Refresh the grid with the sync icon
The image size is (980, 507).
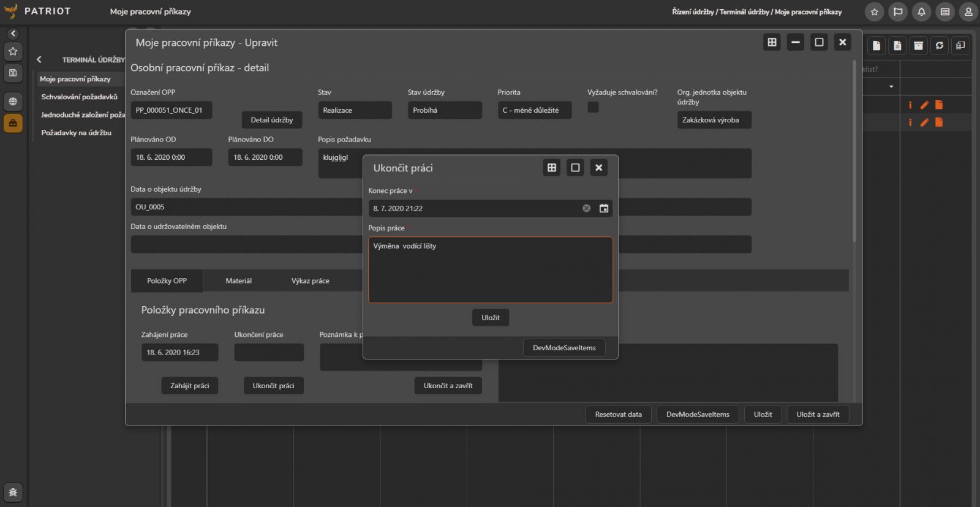(x=940, y=45)
